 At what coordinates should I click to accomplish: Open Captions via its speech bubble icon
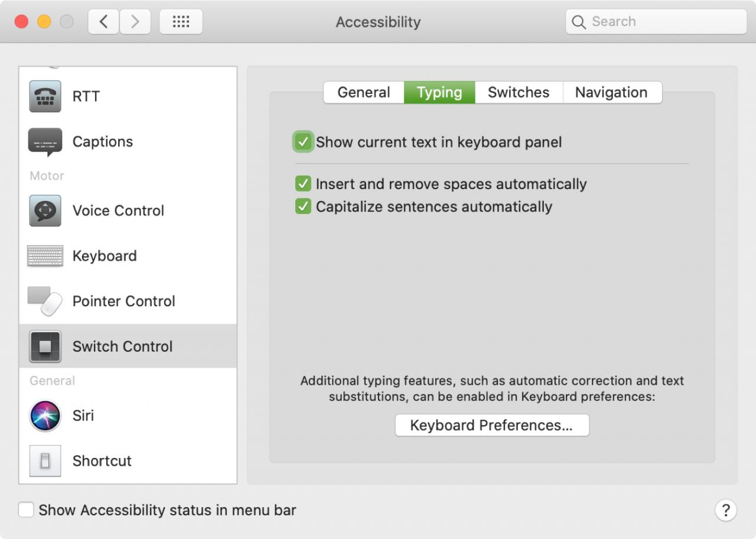(x=45, y=142)
